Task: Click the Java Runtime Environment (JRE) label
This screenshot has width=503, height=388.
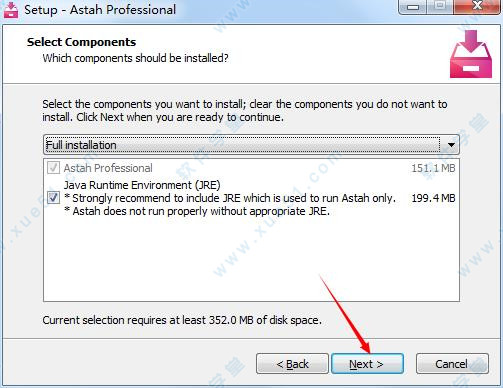Action: 142,185
